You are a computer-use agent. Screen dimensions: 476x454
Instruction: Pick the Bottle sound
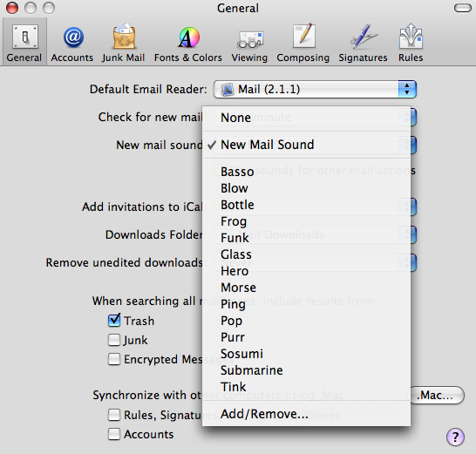point(306,205)
